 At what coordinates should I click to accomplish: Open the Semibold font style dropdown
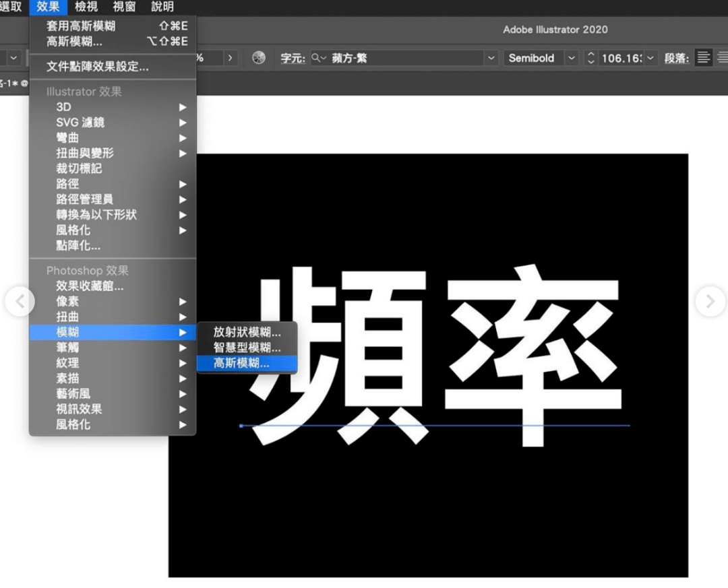pos(571,58)
